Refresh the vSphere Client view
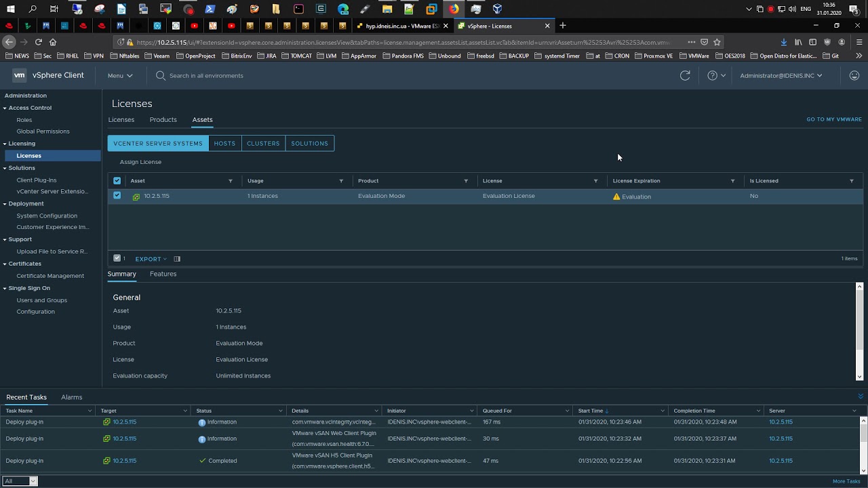 click(685, 75)
